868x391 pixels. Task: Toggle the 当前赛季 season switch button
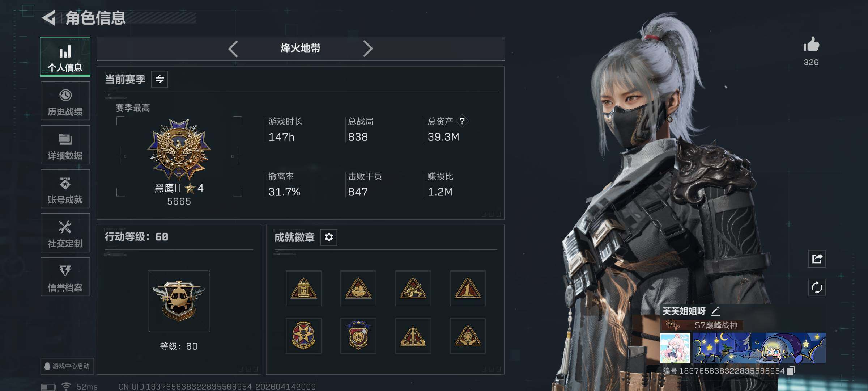click(159, 79)
